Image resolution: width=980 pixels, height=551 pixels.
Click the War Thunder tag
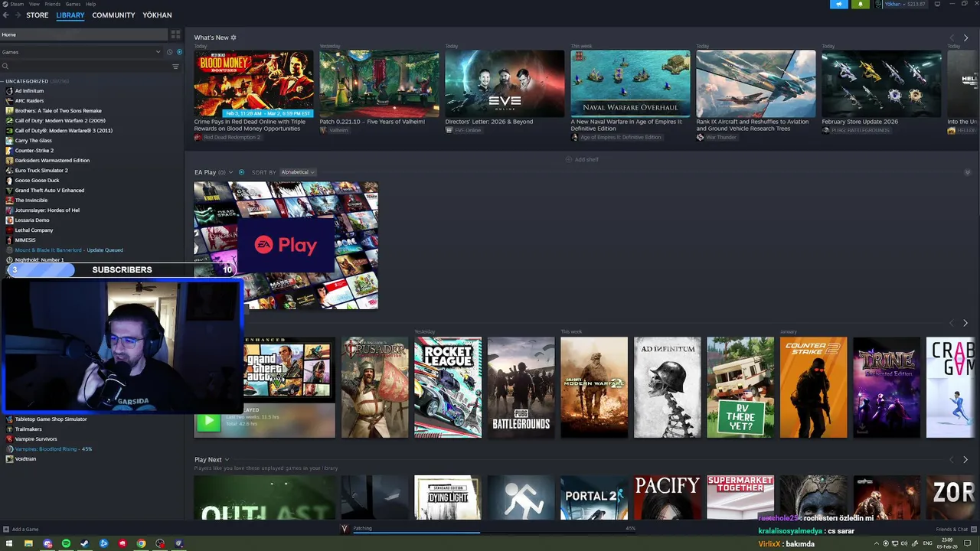pos(717,138)
